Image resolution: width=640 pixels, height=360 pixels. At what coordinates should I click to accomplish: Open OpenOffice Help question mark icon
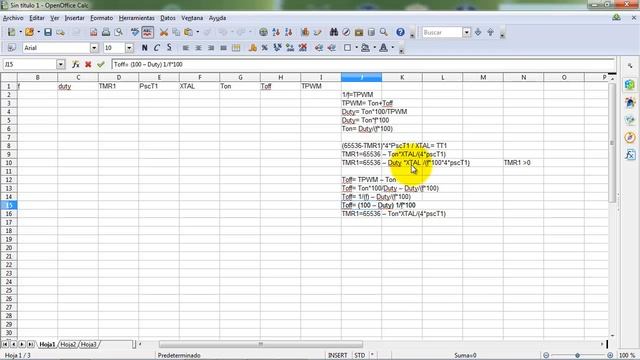pos(400,32)
